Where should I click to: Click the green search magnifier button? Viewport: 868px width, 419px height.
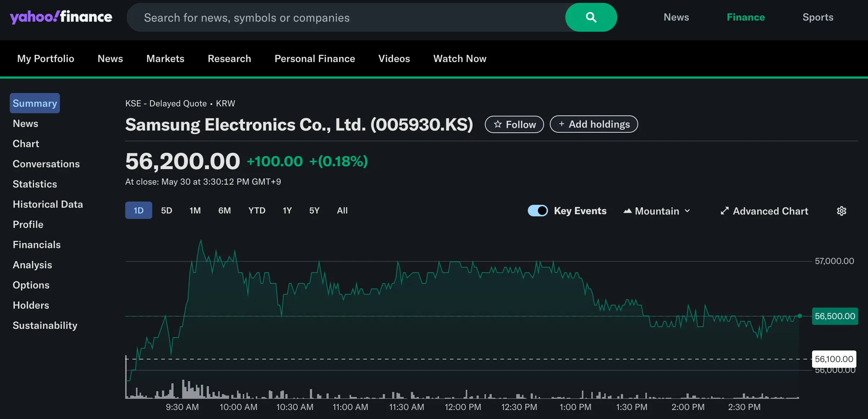click(591, 17)
